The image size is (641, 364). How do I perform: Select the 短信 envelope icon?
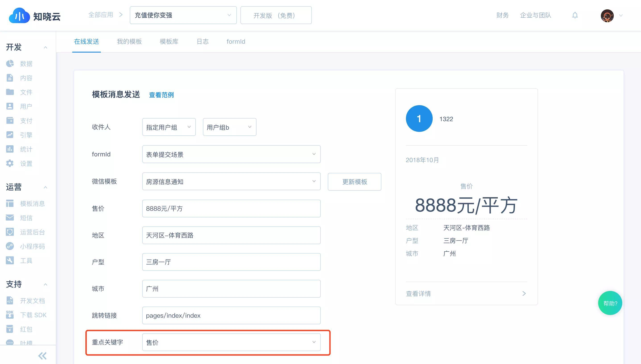coord(10,218)
